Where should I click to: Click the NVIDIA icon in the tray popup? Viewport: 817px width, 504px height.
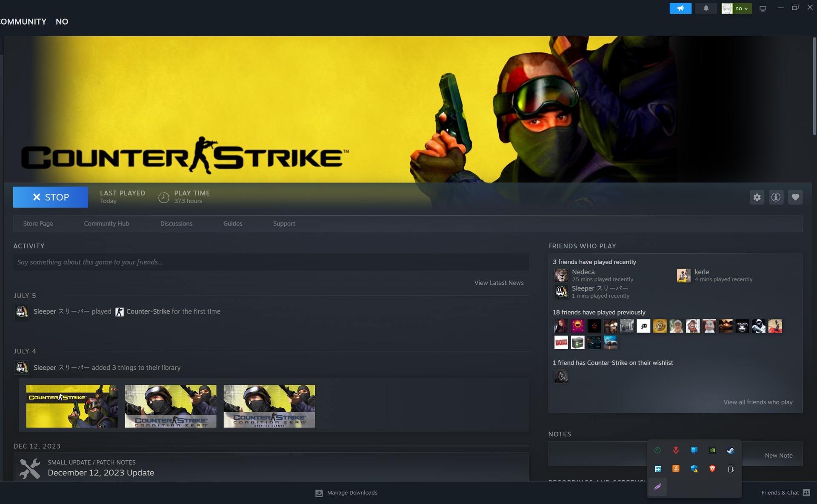coord(712,450)
